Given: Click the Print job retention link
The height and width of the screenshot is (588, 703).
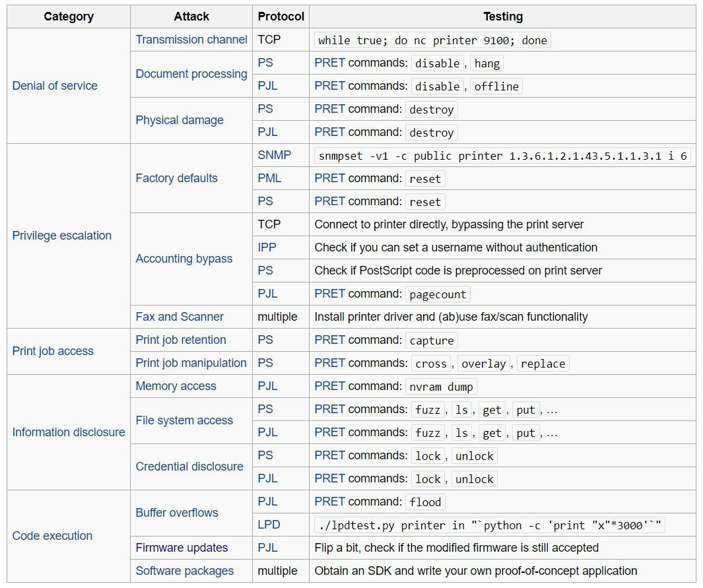Looking at the screenshot, I should tap(181, 340).
